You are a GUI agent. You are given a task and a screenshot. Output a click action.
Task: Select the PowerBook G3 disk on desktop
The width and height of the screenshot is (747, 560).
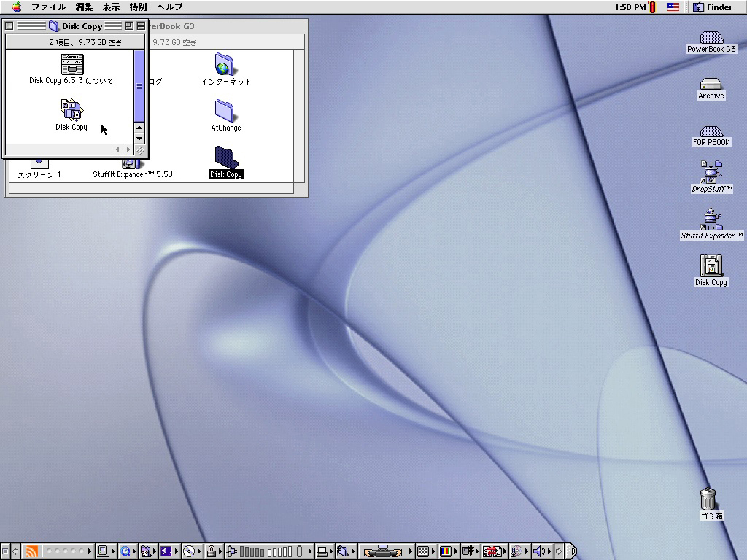pyautogui.click(x=711, y=38)
